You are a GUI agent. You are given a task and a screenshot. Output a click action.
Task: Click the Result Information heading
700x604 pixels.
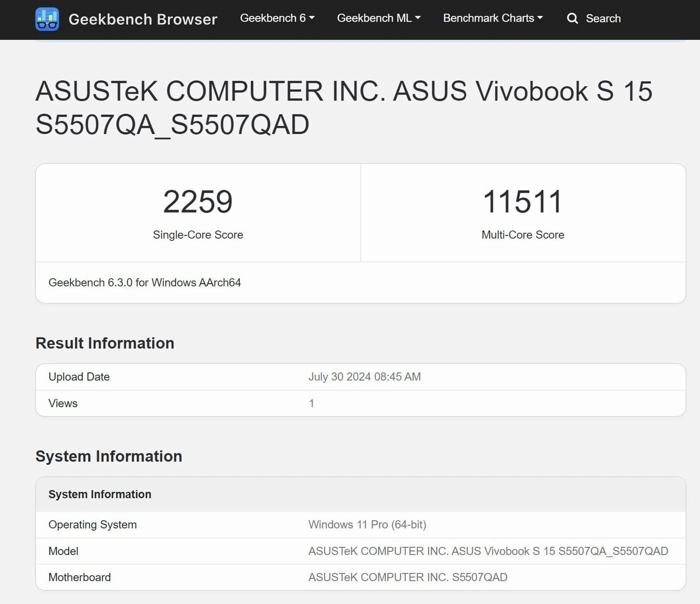click(x=105, y=343)
